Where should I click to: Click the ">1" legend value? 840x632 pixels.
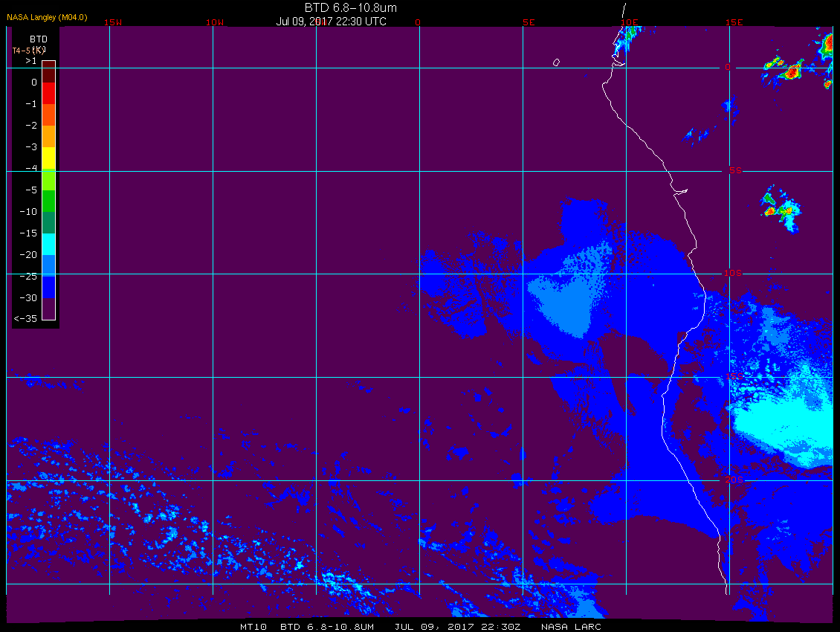click(31, 61)
